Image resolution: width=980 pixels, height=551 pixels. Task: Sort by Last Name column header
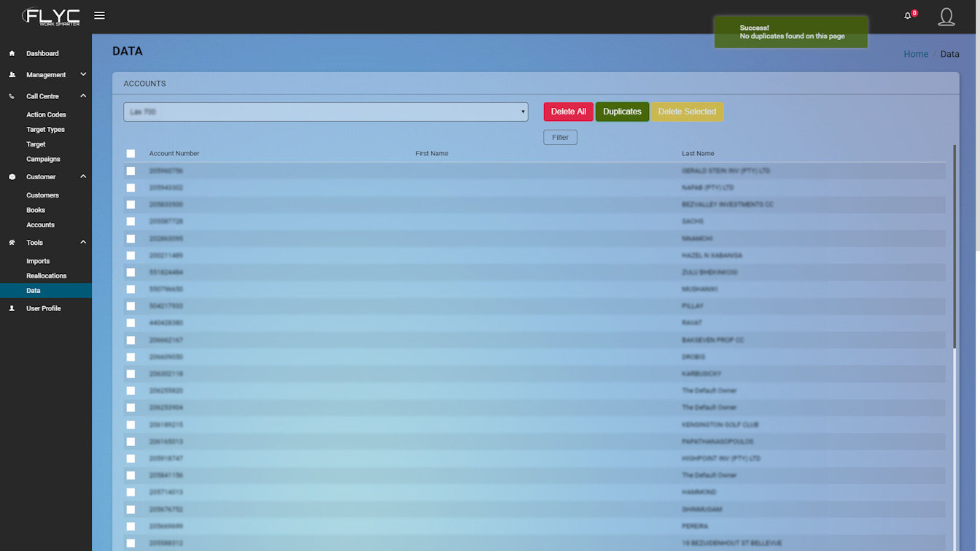click(698, 154)
